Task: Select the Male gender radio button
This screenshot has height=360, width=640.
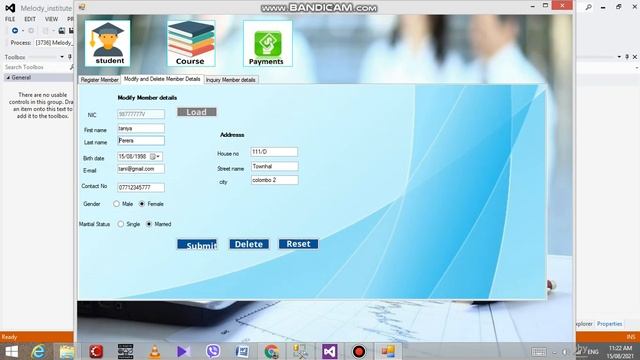Action: coord(116,204)
